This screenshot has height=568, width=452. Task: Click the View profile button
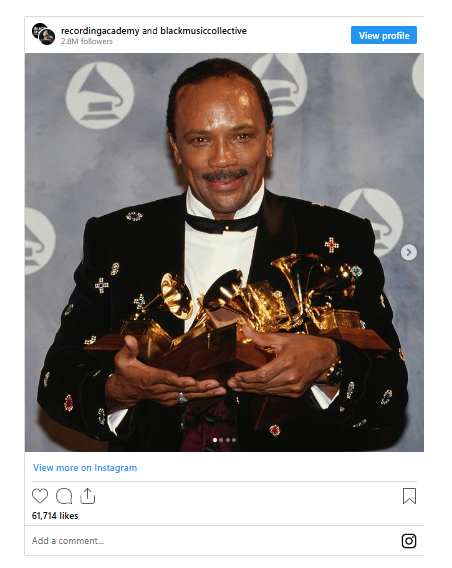(x=384, y=35)
